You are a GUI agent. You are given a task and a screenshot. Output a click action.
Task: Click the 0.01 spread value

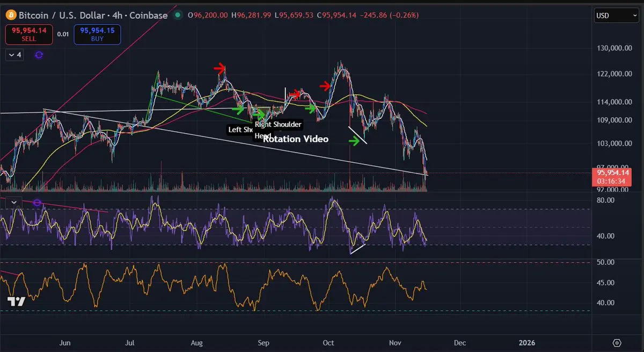[63, 34]
